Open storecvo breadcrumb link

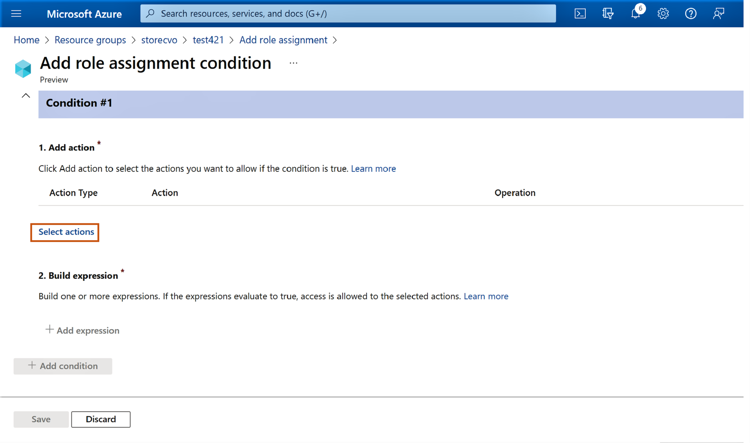point(159,40)
